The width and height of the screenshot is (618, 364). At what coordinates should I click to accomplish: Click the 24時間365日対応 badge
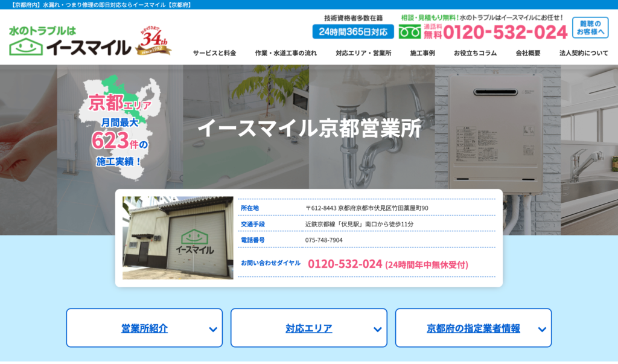tap(353, 31)
